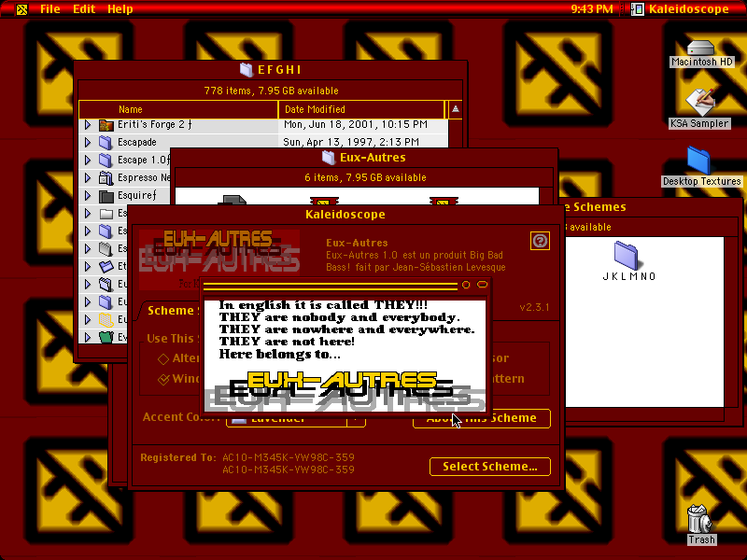Image resolution: width=747 pixels, height=560 pixels.
Task: Select the Espresso row icon in EFGHI
Action: tap(106, 177)
